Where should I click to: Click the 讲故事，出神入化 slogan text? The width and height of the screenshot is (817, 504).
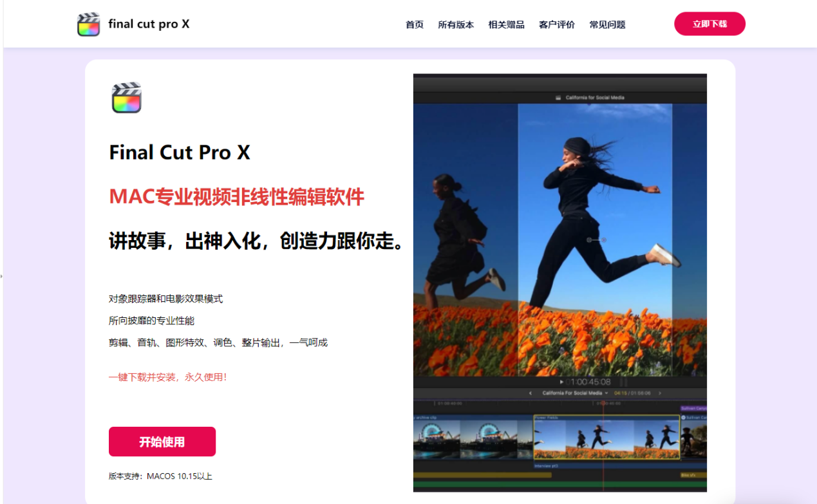tap(257, 241)
